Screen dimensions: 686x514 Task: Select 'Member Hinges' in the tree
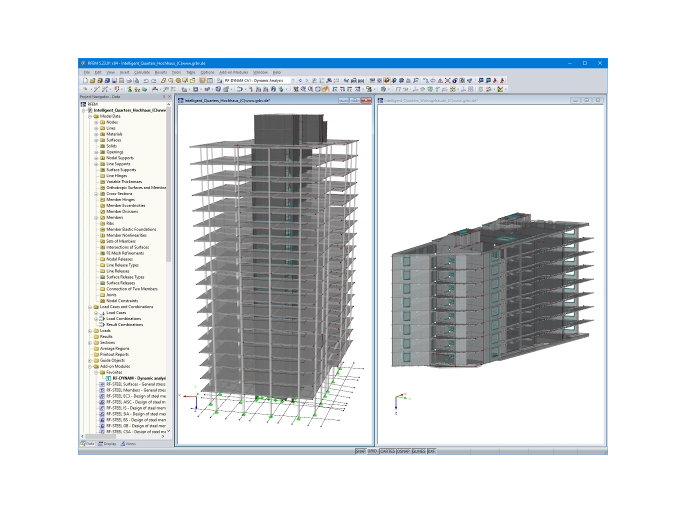(x=120, y=199)
